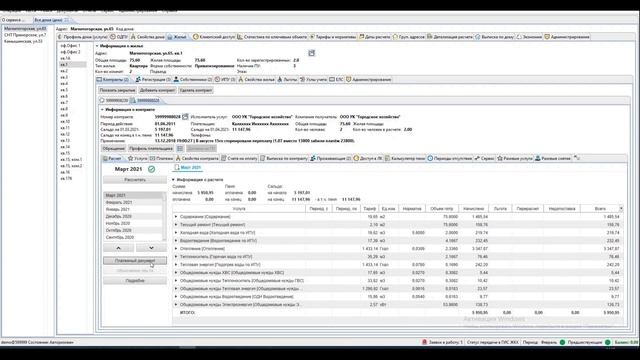Click the Сервис tab icon
The width and height of the screenshot is (640, 360).
coord(477,158)
